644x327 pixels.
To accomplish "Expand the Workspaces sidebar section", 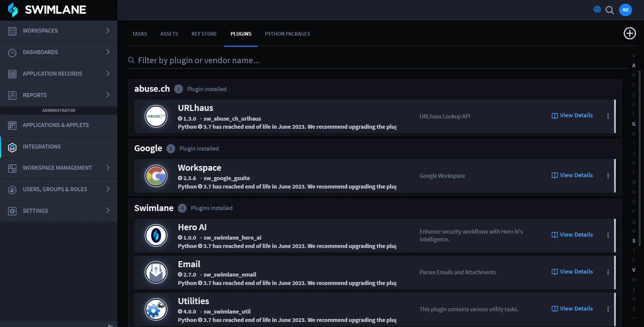I will click(x=59, y=31).
